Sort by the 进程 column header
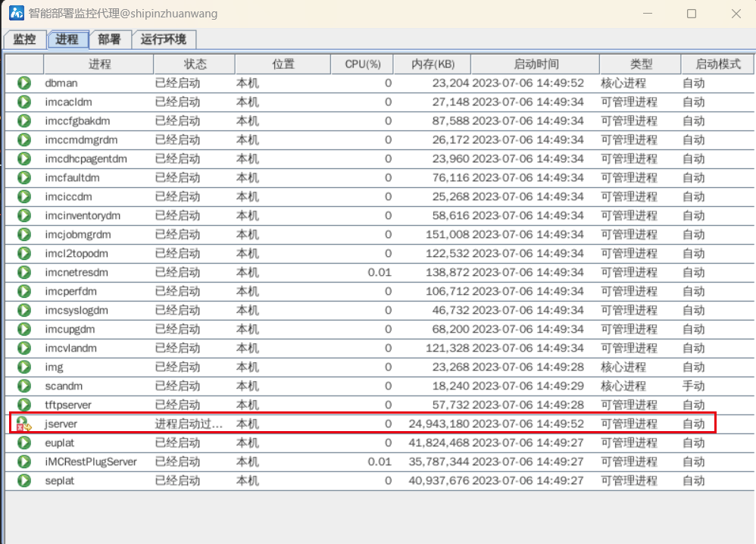Image resolution: width=756 pixels, height=544 pixels. click(x=98, y=64)
